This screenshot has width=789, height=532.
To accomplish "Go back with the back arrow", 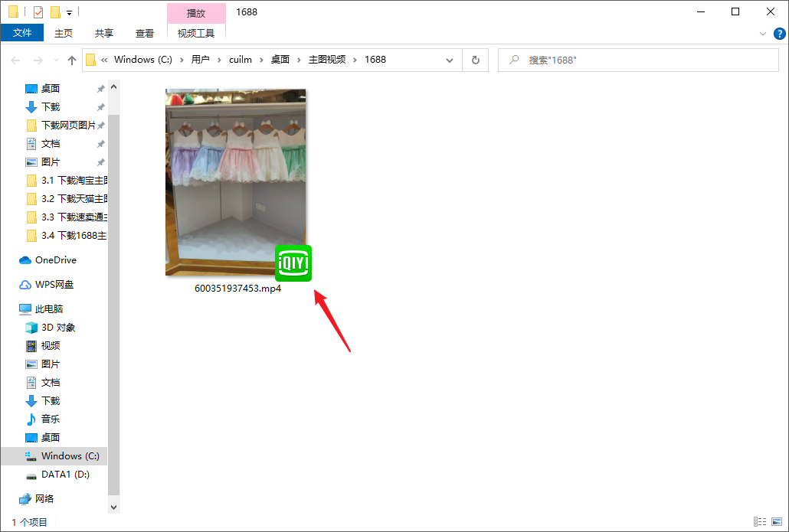I will pos(15,60).
